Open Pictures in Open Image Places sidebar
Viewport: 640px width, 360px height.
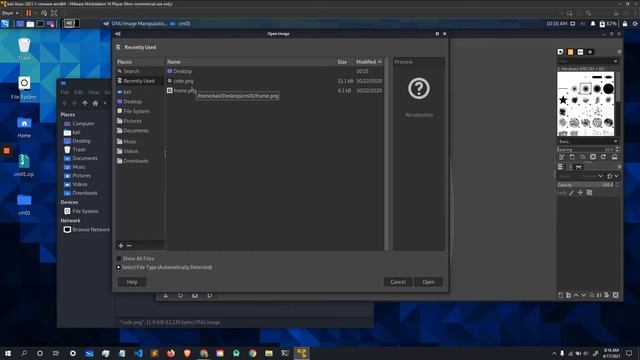coord(140,121)
